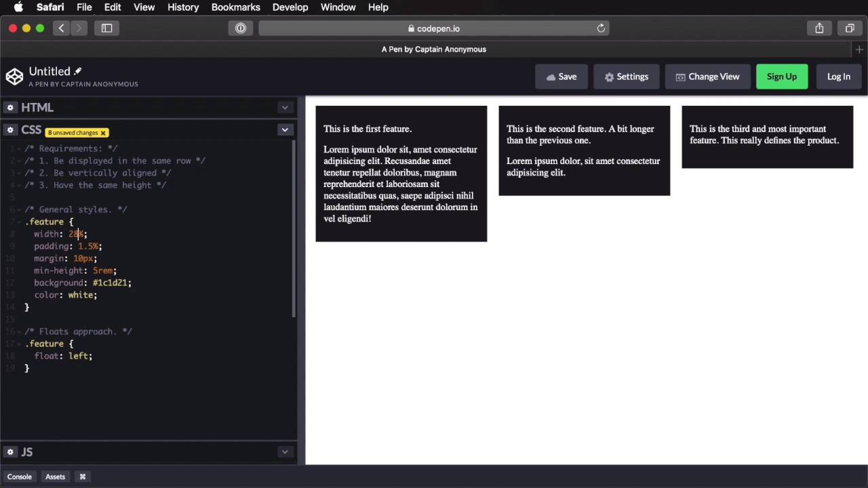Open the Edit menu
This screenshot has height=488, width=868.
[x=113, y=7]
